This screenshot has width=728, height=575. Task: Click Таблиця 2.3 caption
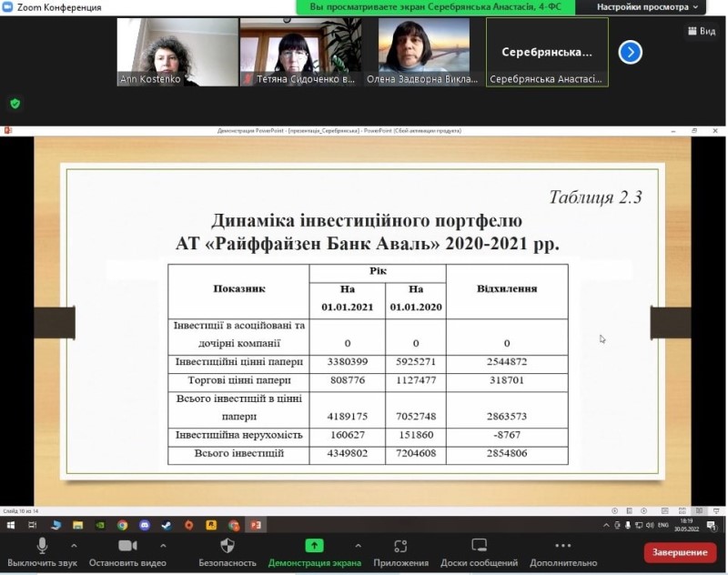[x=596, y=197]
